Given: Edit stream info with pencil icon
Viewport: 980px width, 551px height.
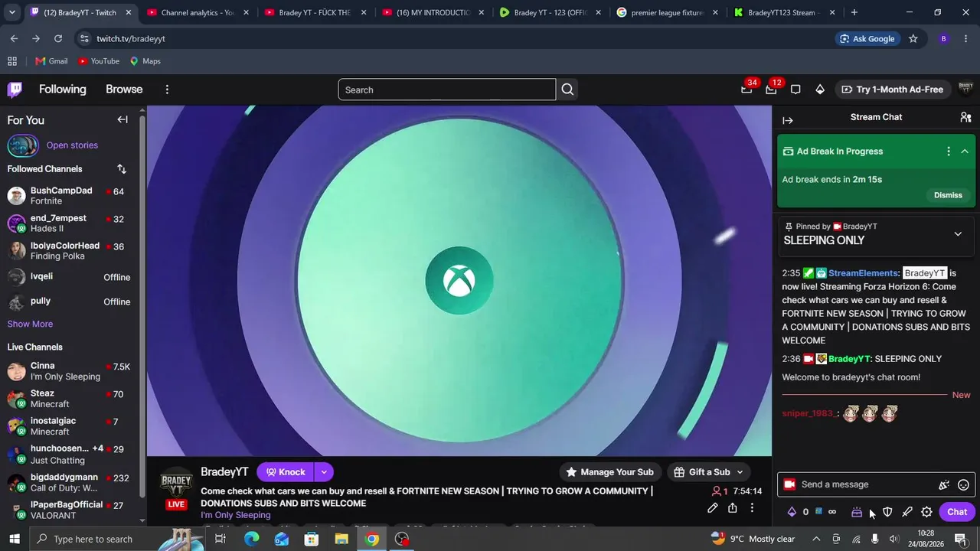Looking at the screenshot, I should (713, 507).
